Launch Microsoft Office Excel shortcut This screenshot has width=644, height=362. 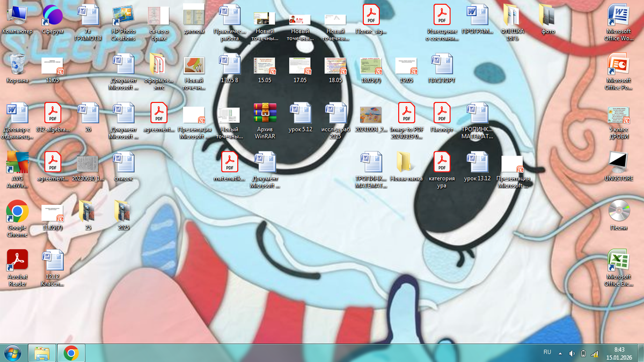click(x=619, y=268)
